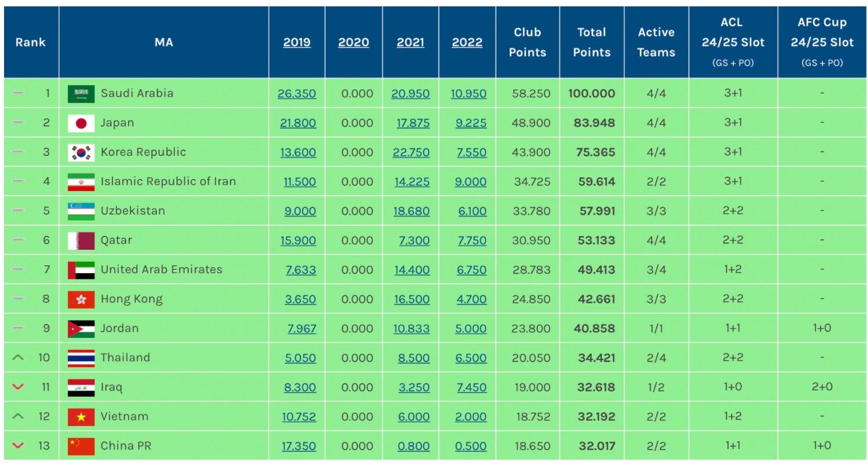Screen dimensions: 868x466
Task: Click the Total Points column header
Action: click(591, 42)
